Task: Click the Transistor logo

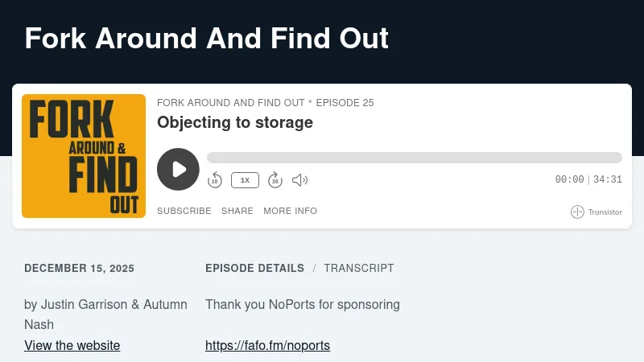Action: pyautogui.click(x=597, y=212)
